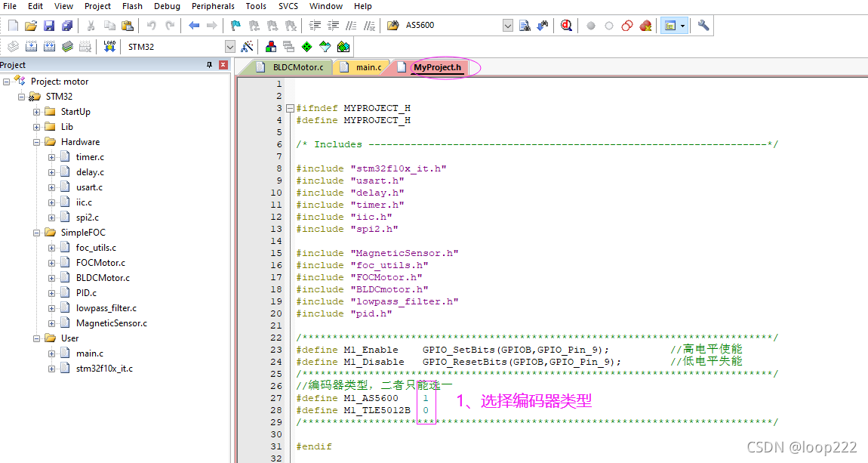Select PID.c in the project tree

[x=86, y=293]
